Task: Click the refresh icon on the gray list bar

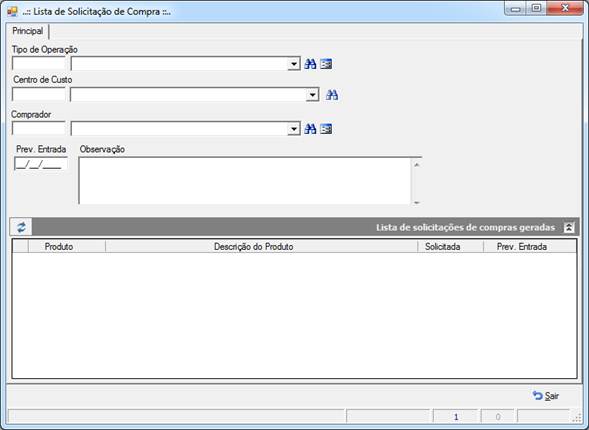Action: (21, 227)
